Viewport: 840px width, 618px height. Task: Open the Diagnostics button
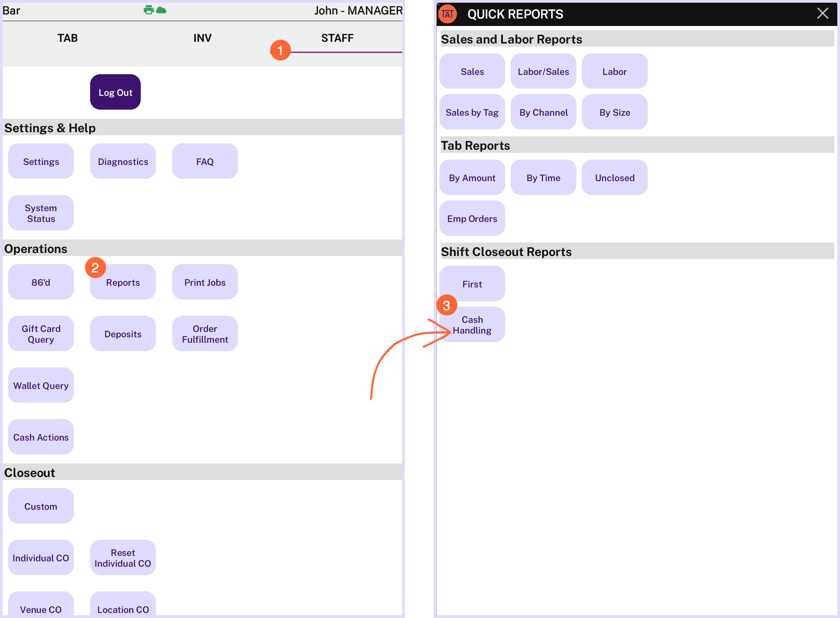(123, 162)
